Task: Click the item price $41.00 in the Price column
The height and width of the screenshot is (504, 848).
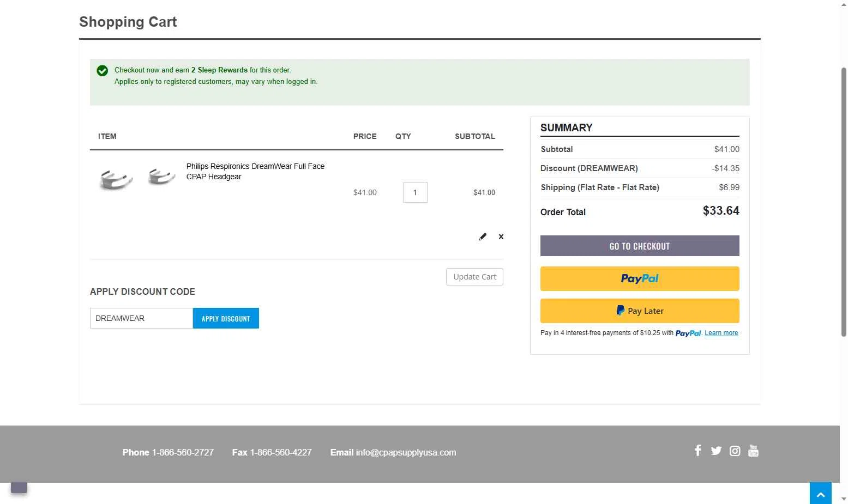Action: coord(365,192)
